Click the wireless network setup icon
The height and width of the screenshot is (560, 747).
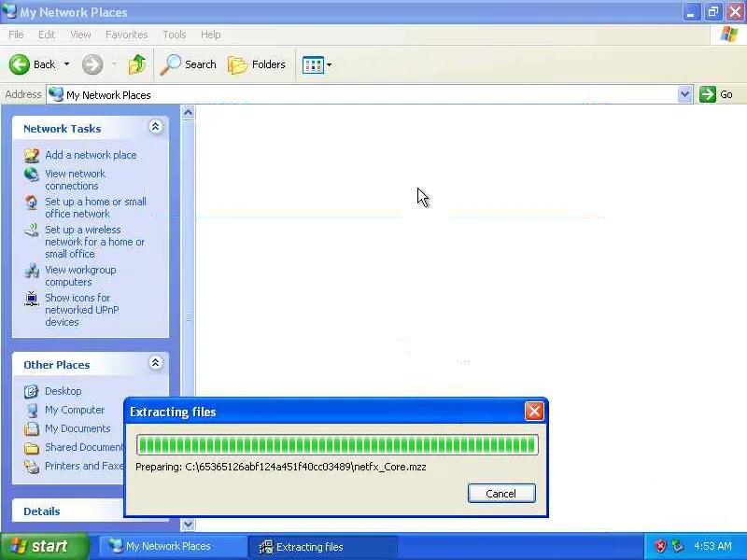point(32,230)
